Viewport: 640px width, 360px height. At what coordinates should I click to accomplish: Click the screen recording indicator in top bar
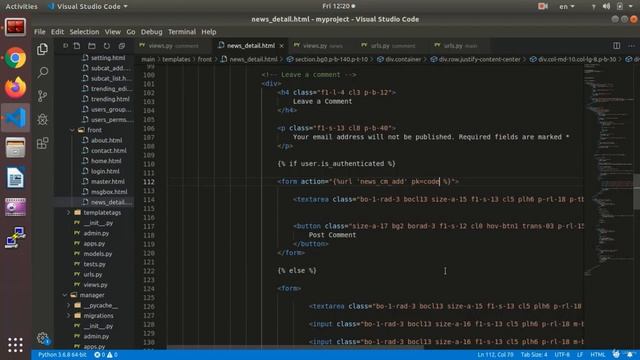(542, 6)
